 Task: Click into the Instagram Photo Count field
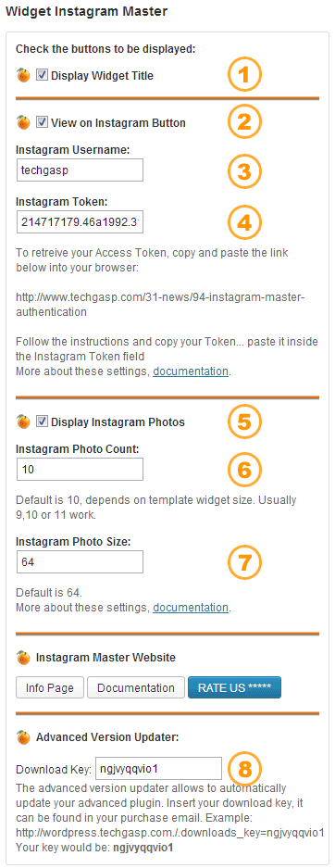click(80, 470)
